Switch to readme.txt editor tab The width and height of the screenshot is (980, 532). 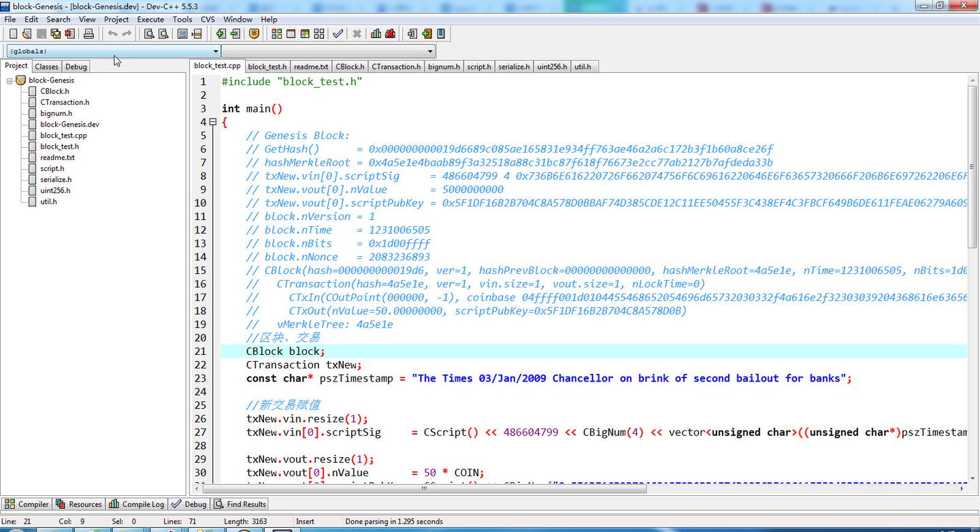[311, 67]
